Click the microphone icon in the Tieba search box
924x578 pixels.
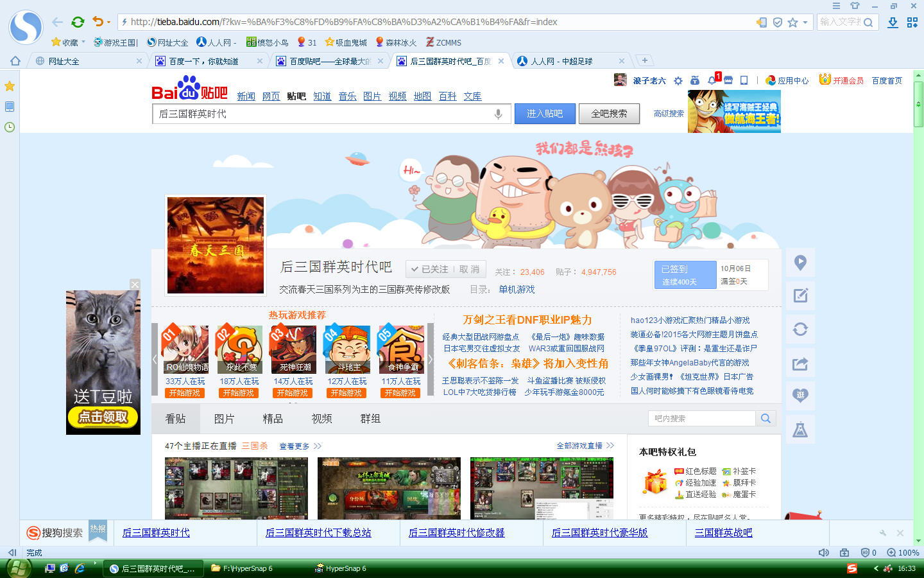tap(498, 114)
